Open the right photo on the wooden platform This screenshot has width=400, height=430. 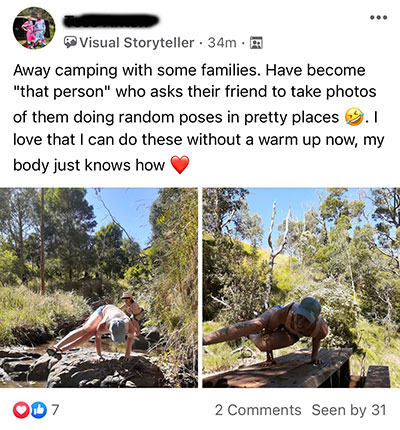(x=301, y=288)
